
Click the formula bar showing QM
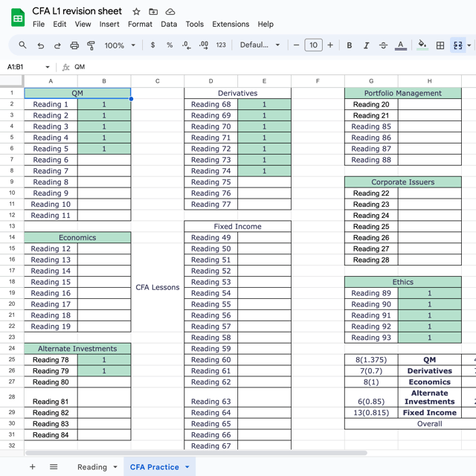point(271,67)
